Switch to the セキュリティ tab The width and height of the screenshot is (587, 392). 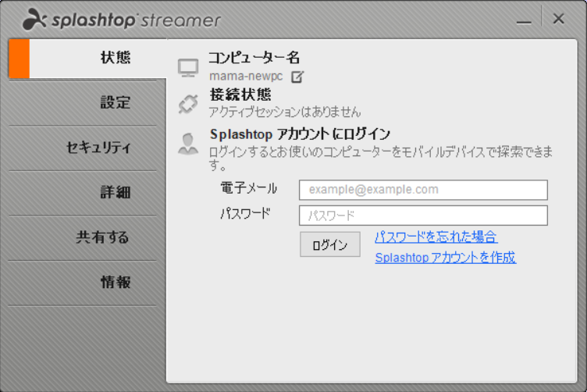tap(83, 148)
